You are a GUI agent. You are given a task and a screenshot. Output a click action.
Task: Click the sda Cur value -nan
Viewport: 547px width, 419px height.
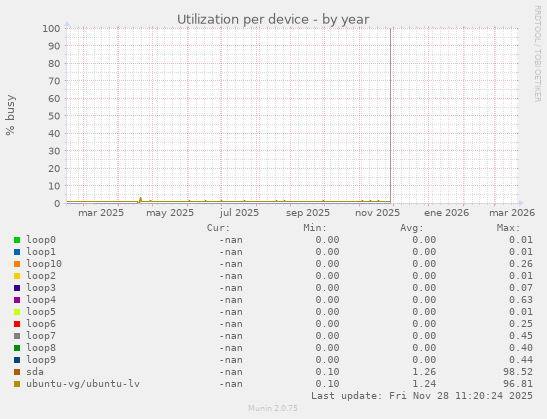pos(231,372)
